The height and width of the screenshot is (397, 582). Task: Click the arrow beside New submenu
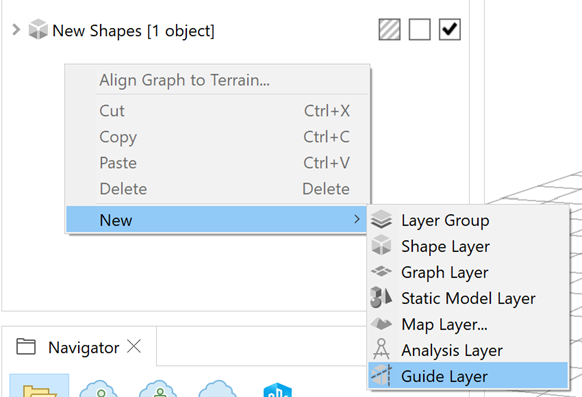[x=357, y=219]
